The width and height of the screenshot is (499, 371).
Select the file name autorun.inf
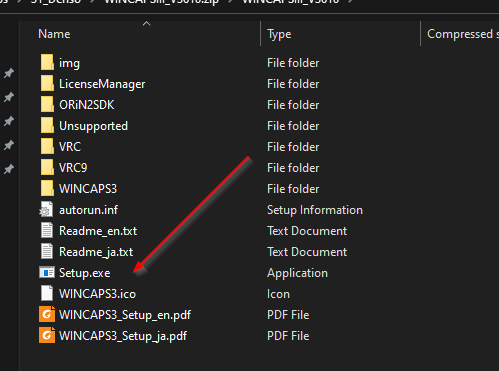tap(88, 210)
